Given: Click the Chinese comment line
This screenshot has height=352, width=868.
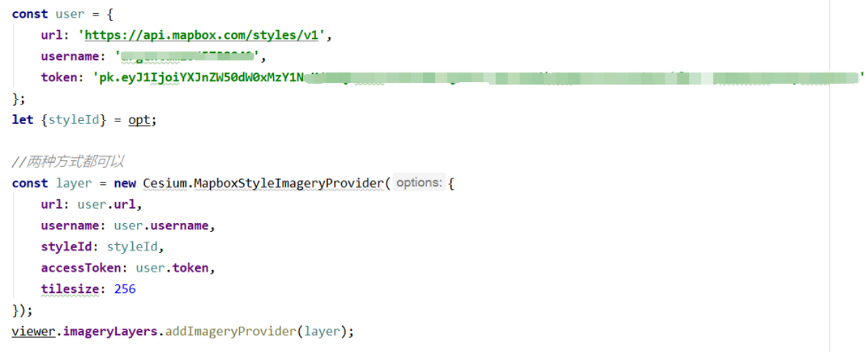Looking at the screenshot, I should tap(68, 162).
